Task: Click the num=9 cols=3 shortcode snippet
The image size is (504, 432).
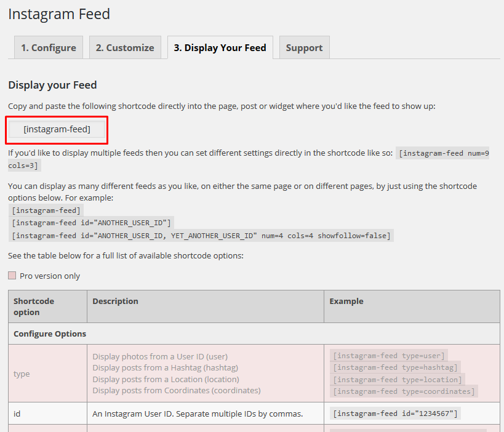Action: (443, 153)
